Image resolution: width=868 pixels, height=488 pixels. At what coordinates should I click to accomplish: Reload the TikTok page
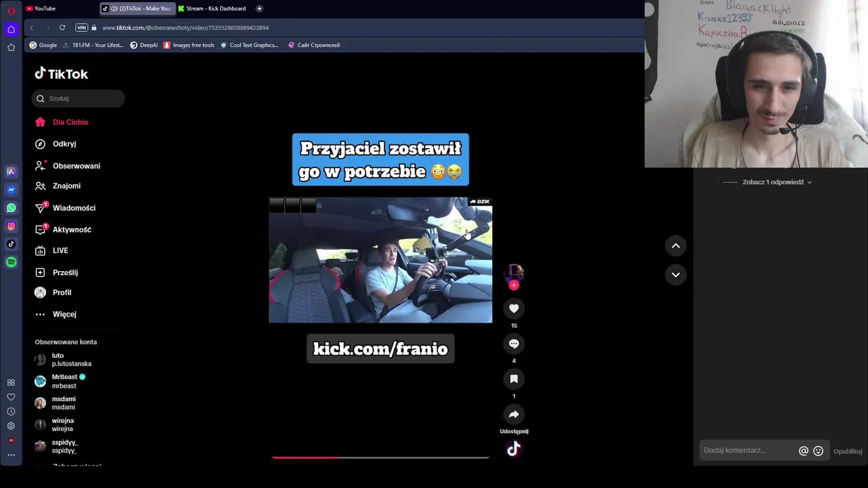(62, 28)
